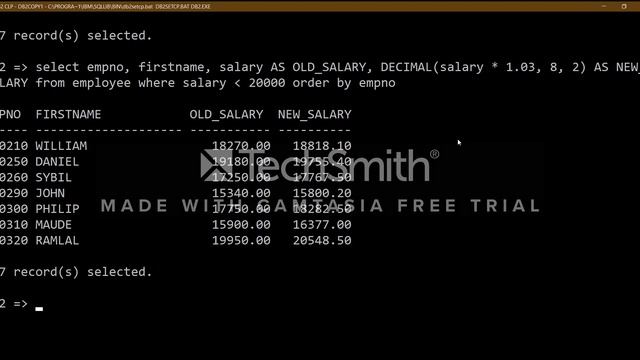The image size is (640, 360).
Task: Click the NEW_SALARY column header
Action: pyautogui.click(x=315, y=114)
